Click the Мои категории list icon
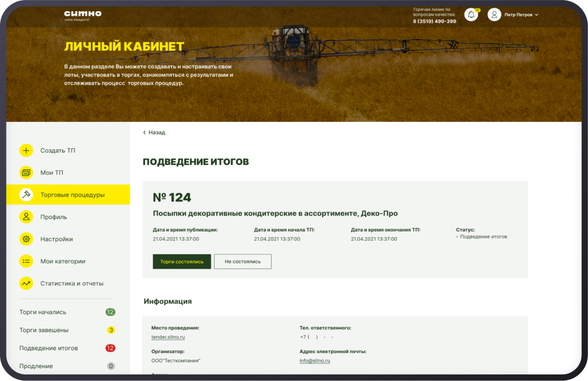 tap(26, 261)
